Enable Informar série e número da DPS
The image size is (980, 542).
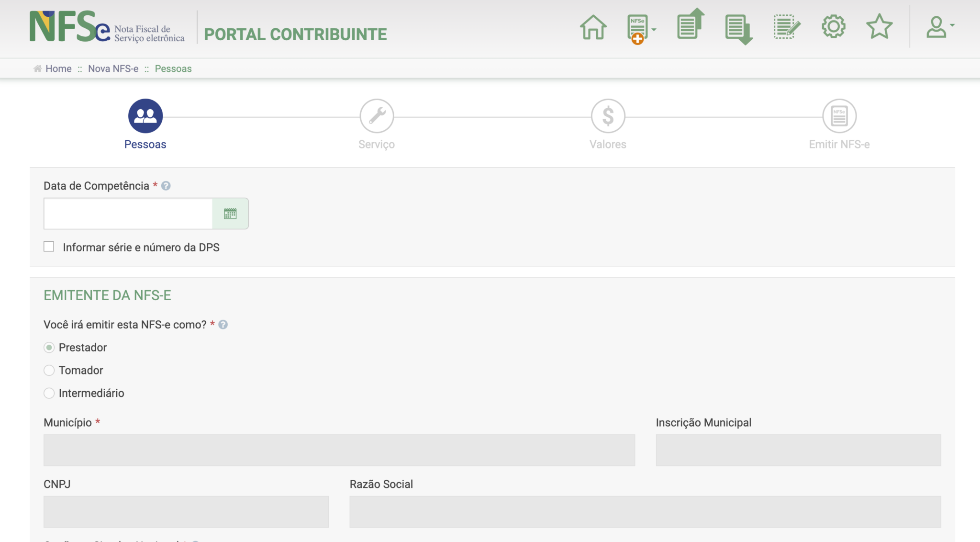(49, 247)
